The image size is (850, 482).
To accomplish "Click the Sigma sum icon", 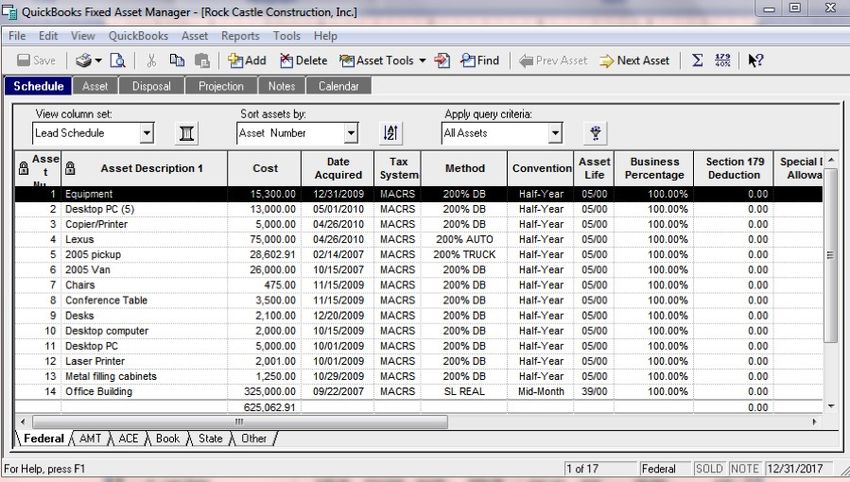I will [x=698, y=60].
